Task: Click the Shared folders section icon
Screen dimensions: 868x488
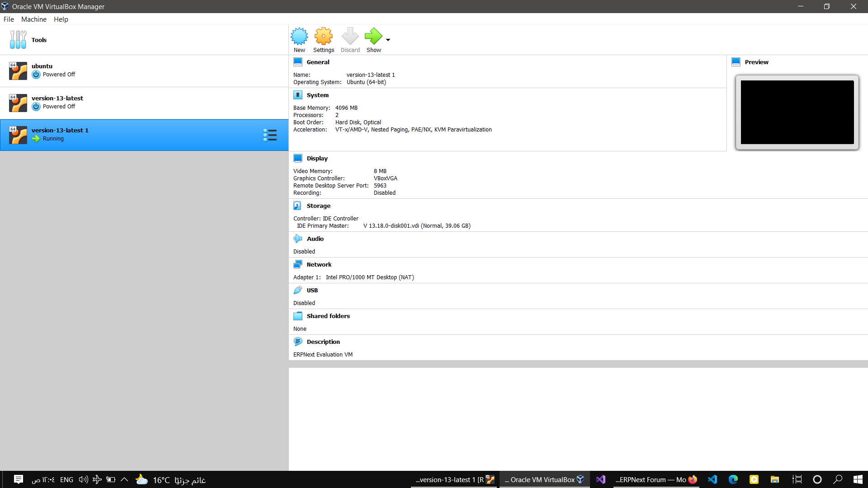Action: (x=298, y=316)
